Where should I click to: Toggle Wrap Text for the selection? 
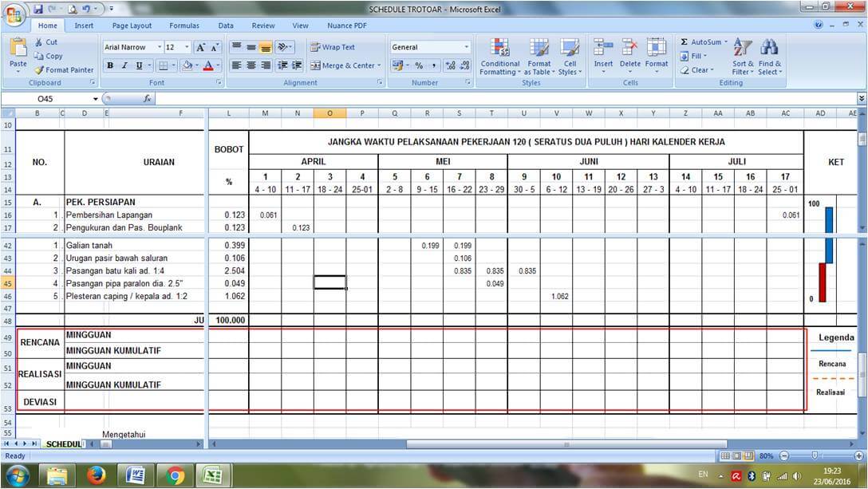[335, 46]
